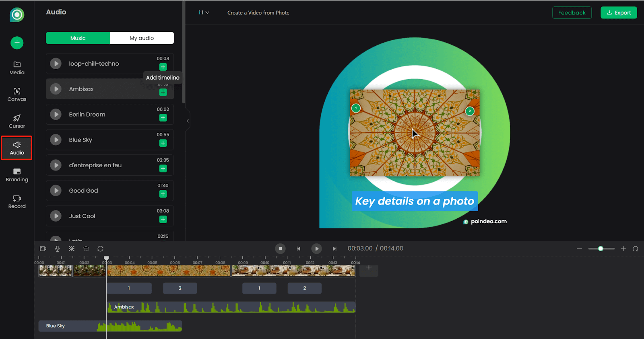Add d'entreprise en feu to timeline
Screen dimensions: 644x339
pos(163,168)
